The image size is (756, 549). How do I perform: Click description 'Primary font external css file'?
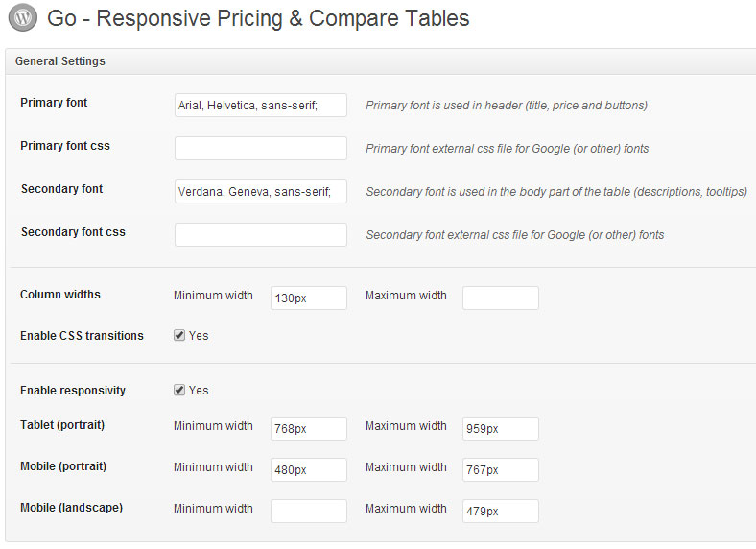point(508,149)
